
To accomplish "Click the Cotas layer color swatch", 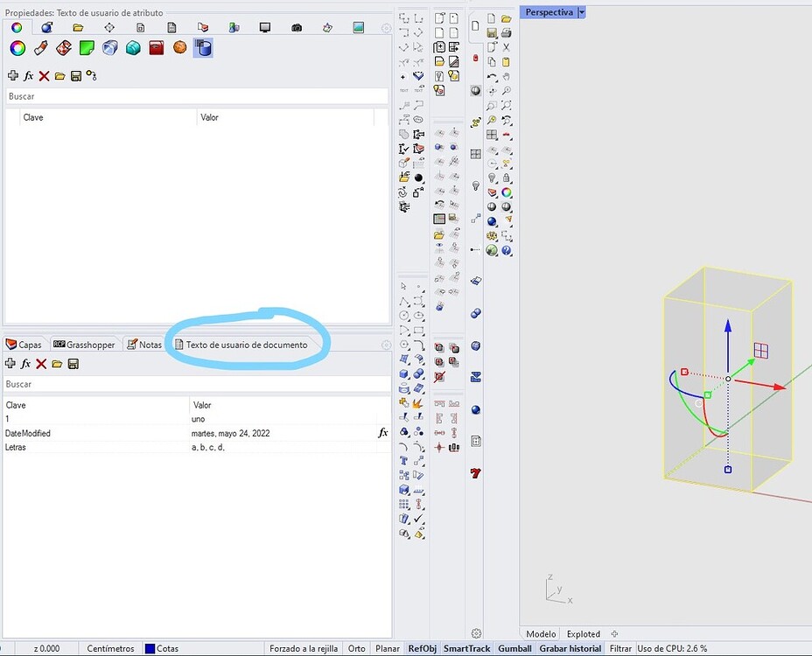I will pyautogui.click(x=148, y=648).
